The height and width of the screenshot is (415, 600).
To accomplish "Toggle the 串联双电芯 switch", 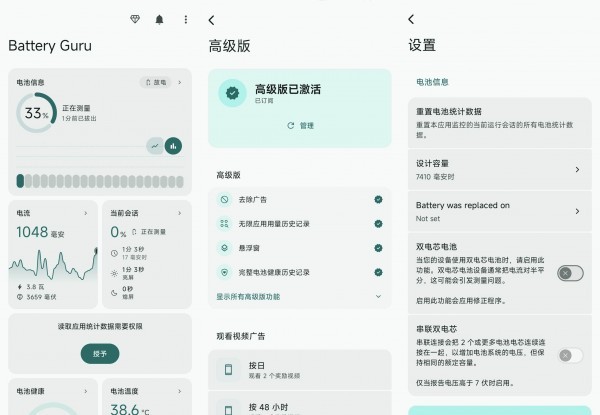I will pyautogui.click(x=570, y=355).
